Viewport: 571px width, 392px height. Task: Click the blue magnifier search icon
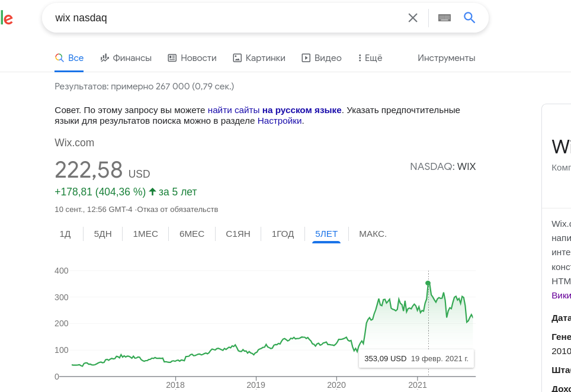coord(470,18)
